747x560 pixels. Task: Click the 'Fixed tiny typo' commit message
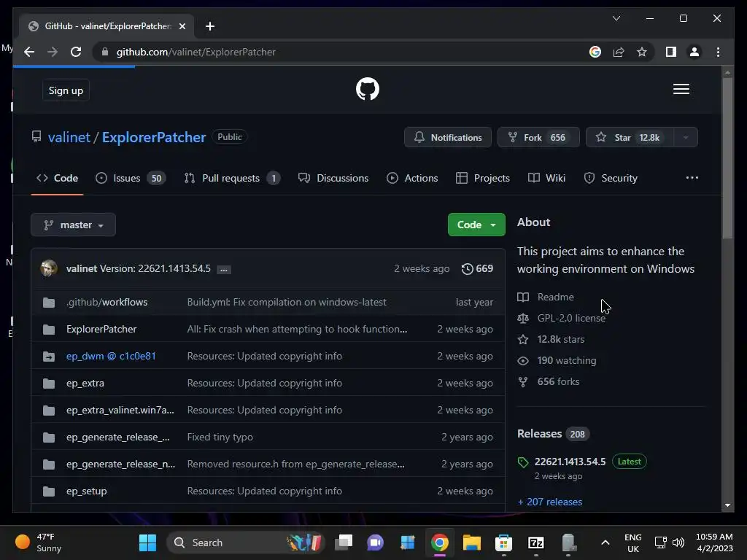220,437
